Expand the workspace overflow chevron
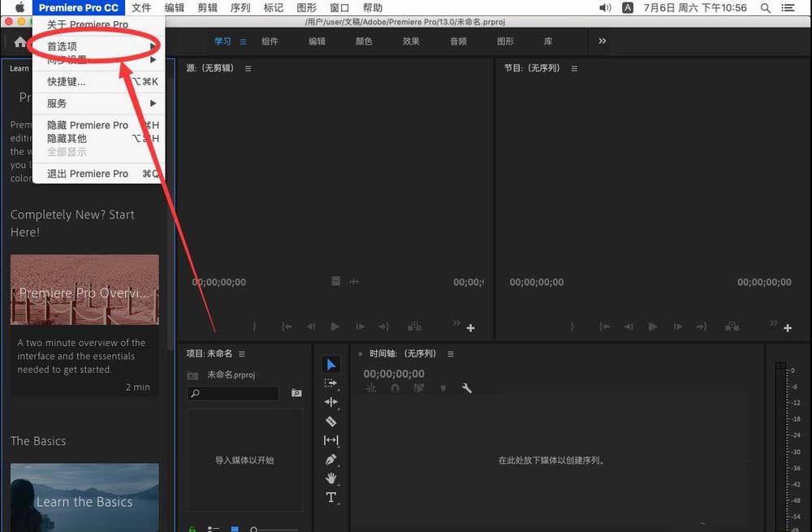This screenshot has height=532, width=812. (x=602, y=41)
